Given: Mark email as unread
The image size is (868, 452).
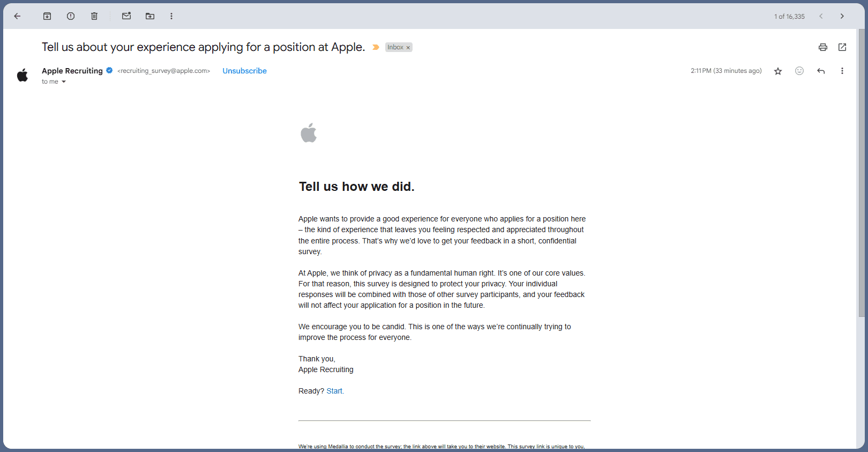Looking at the screenshot, I should tap(126, 16).
